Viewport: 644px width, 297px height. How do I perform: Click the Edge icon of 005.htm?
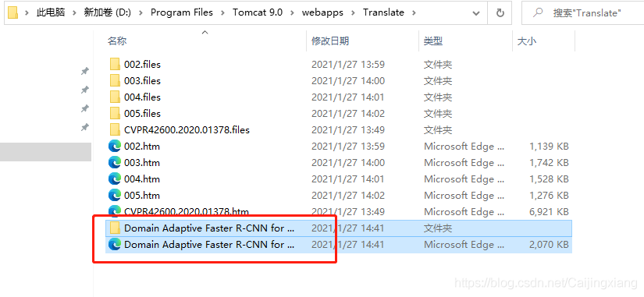point(115,196)
